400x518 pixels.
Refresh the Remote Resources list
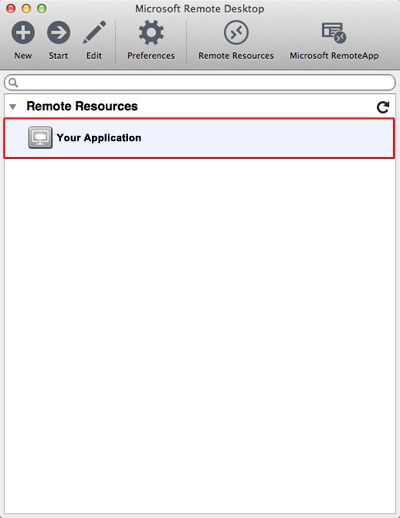[x=383, y=107]
